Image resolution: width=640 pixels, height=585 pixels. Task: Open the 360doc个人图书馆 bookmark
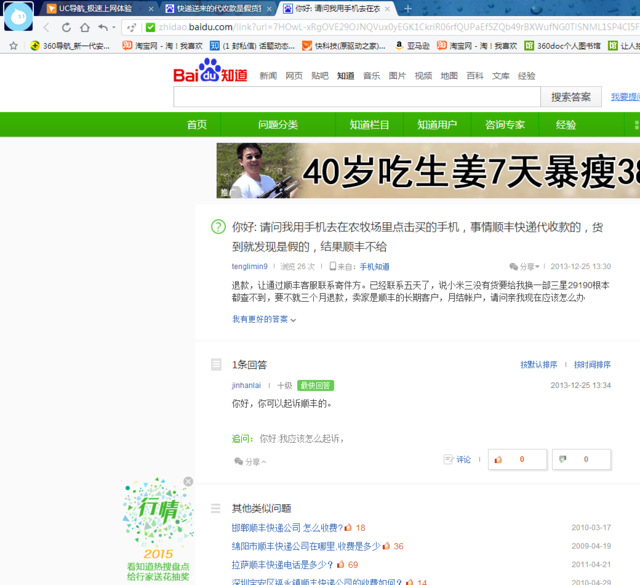pos(562,46)
